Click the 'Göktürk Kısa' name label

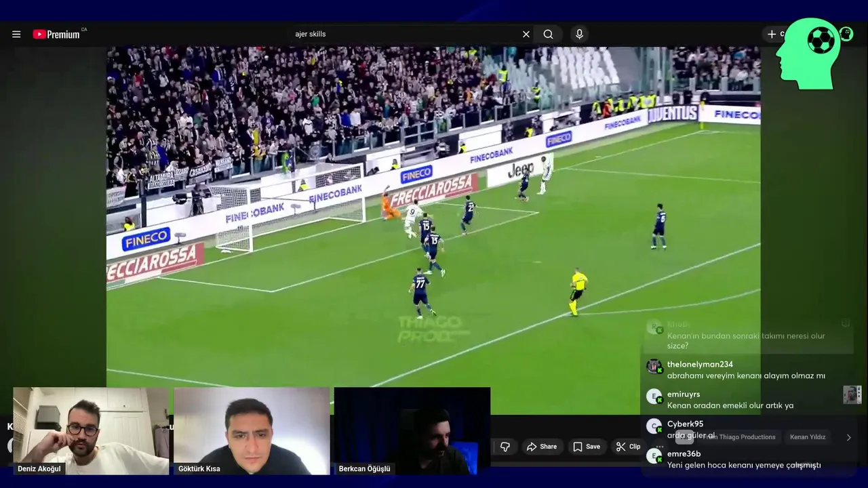[x=199, y=469]
